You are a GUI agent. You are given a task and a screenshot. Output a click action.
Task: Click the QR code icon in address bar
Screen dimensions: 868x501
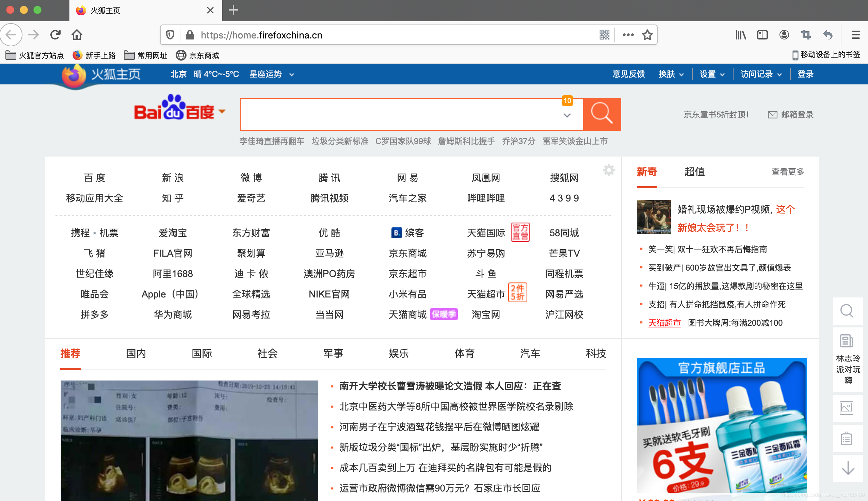(x=604, y=35)
